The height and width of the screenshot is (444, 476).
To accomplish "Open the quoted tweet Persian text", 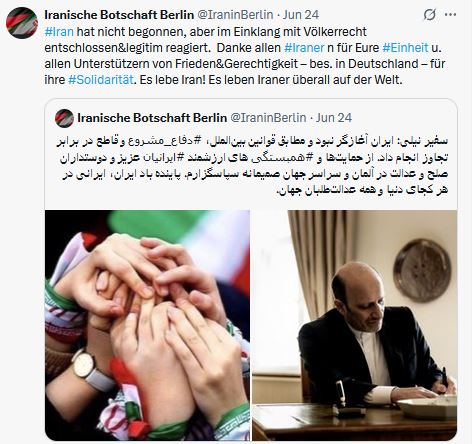I will pos(253,166).
